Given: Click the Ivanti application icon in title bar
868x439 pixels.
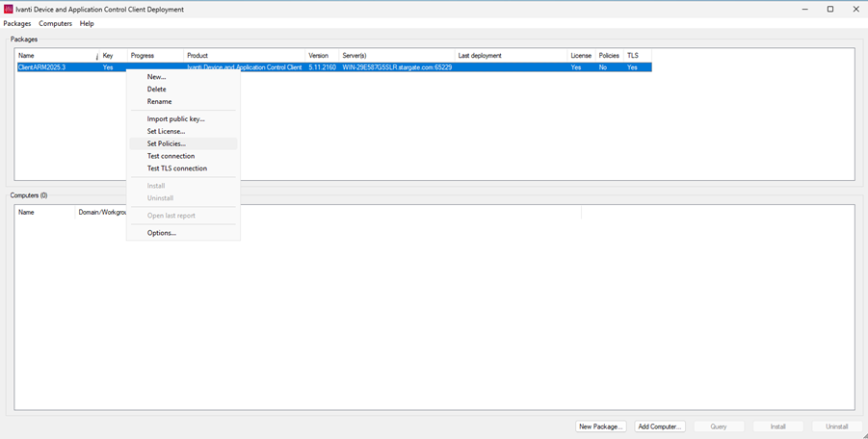Looking at the screenshot, I should [9, 9].
